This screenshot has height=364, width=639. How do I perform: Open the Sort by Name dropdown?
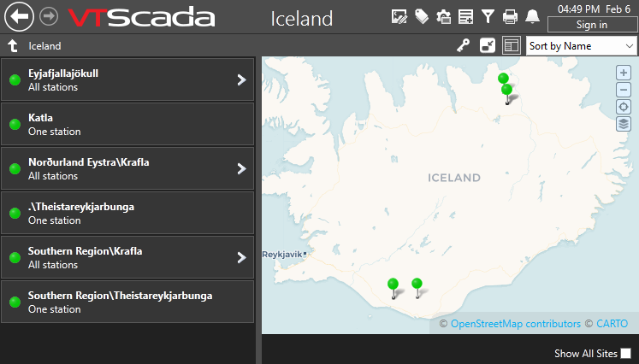pyautogui.click(x=581, y=45)
